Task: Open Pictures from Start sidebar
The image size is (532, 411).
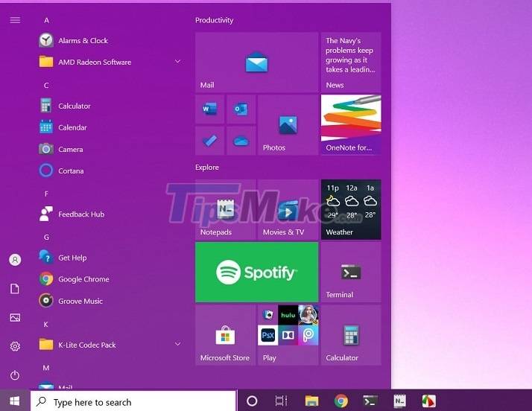Action: (x=15, y=317)
